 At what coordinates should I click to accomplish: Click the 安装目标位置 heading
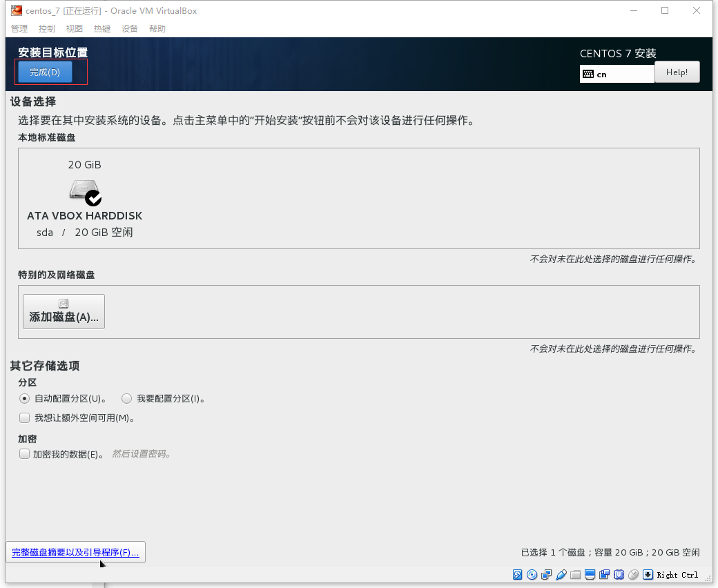click(52, 52)
